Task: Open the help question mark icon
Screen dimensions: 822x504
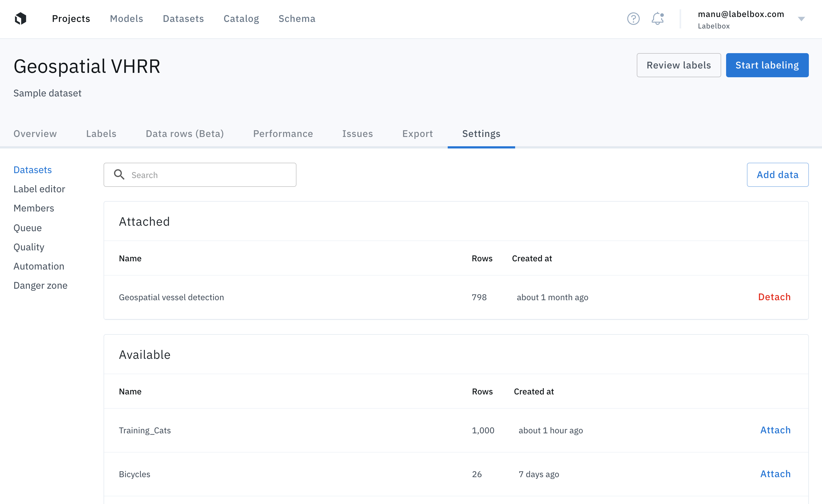Action: [633, 19]
